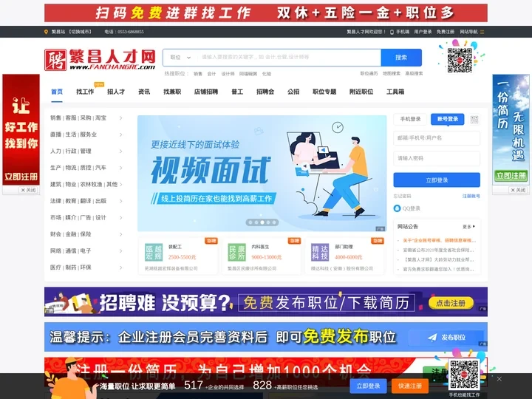Click the 匾越宏辉 company logo

[154, 253]
